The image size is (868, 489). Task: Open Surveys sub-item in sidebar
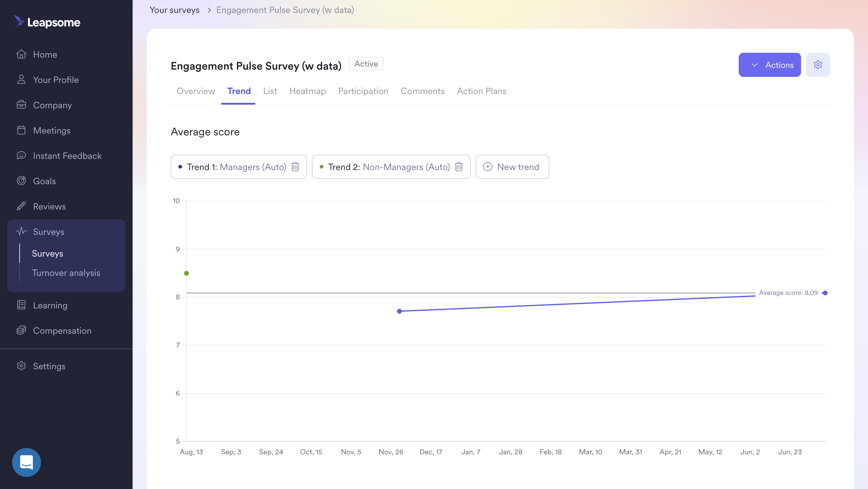48,254
